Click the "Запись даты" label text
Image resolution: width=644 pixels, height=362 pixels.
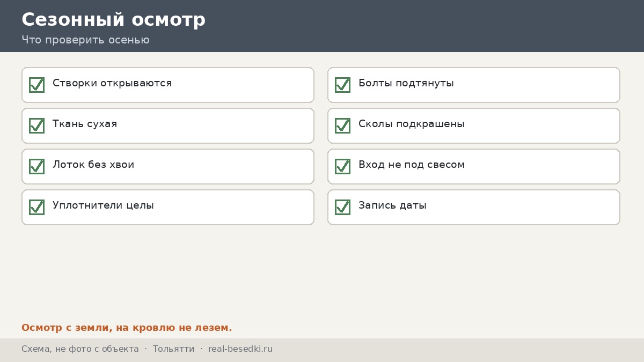pos(392,205)
